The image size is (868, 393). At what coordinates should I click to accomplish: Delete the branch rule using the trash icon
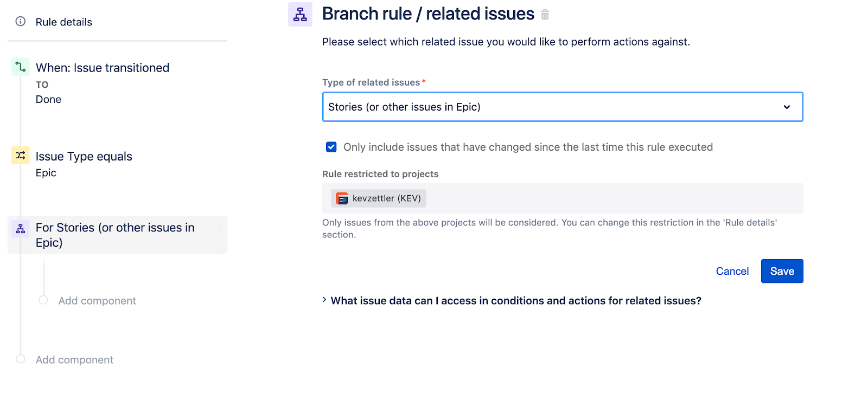pyautogui.click(x=545, y=15)
